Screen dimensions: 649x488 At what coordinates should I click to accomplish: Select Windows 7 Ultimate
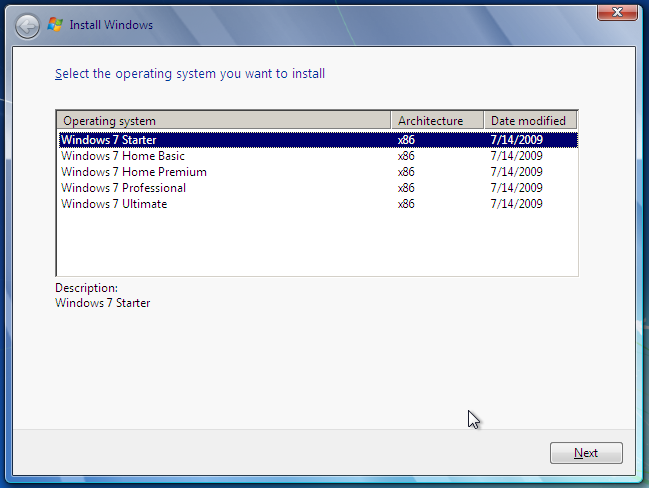[x=318, y=204]
